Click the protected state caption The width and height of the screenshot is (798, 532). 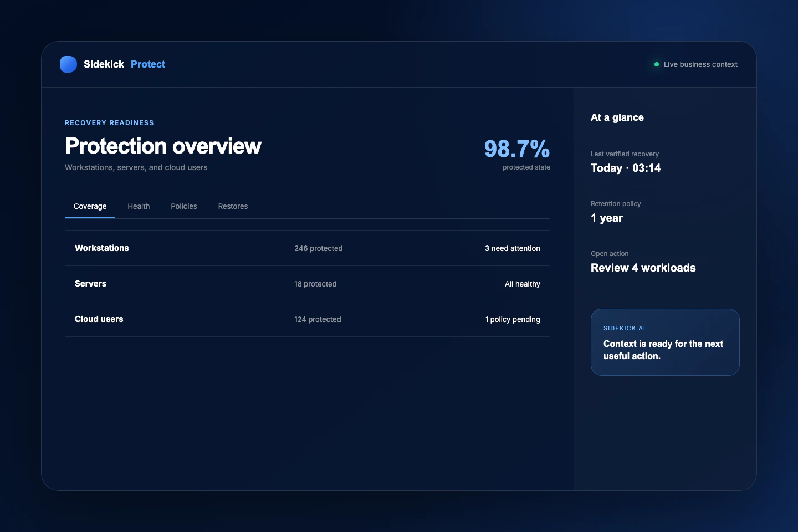(x=526, y=167)
